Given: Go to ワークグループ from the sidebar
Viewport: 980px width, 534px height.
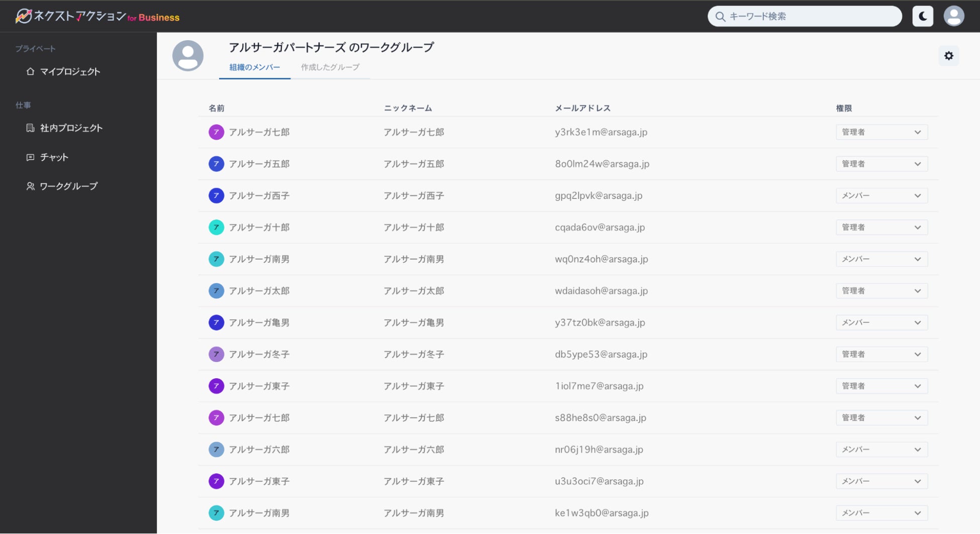Looking at the screenshot, I should click(68, 186).
